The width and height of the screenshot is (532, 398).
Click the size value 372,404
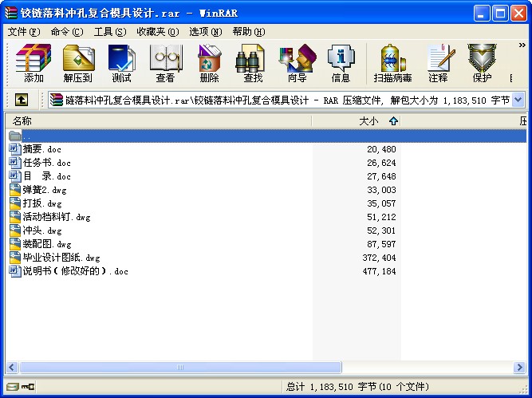point(379,258)
